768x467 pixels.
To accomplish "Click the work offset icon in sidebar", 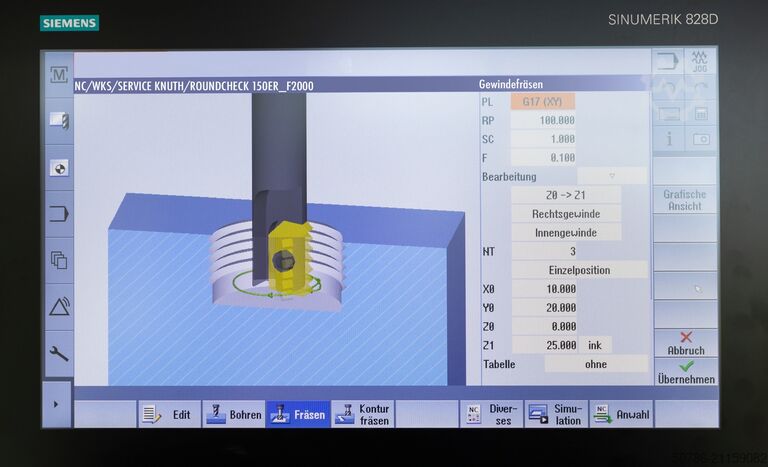I will pyautogui.click(x=58, y=168).
